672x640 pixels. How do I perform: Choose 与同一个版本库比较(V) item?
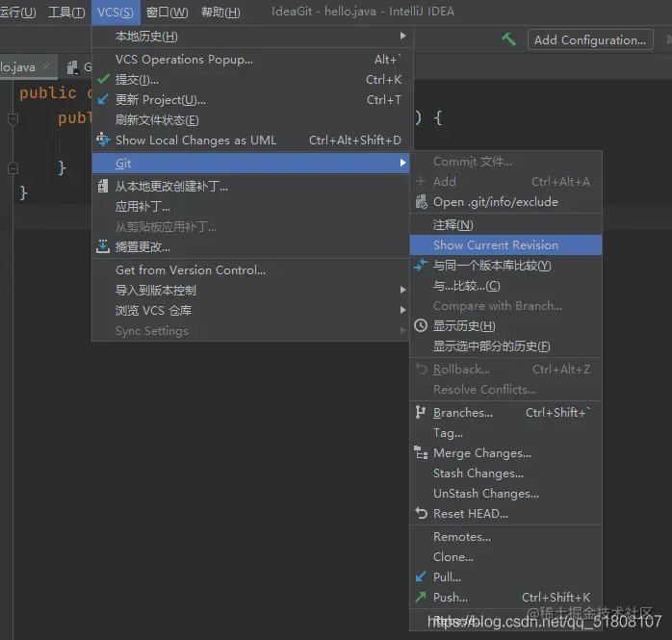pos(505,265)
